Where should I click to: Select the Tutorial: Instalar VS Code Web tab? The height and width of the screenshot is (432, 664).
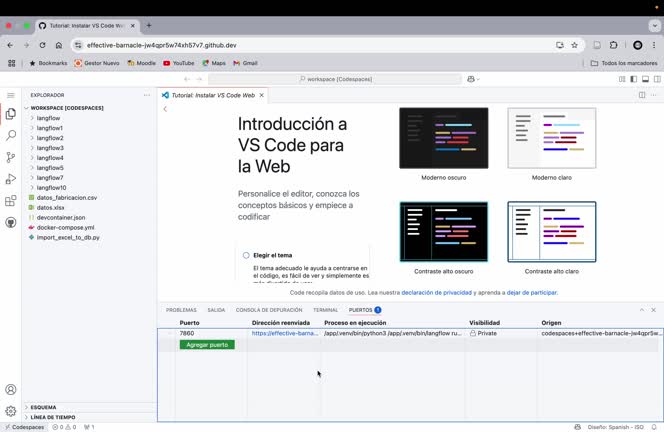coord(213,95)
